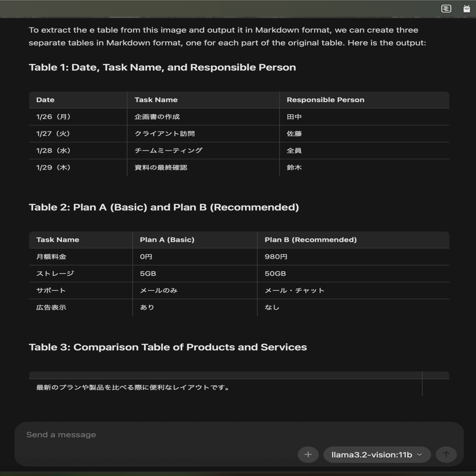This screenshot has height=476, width=476.
Task: Click the 広告表示 row label
Action: pos(51,307)
